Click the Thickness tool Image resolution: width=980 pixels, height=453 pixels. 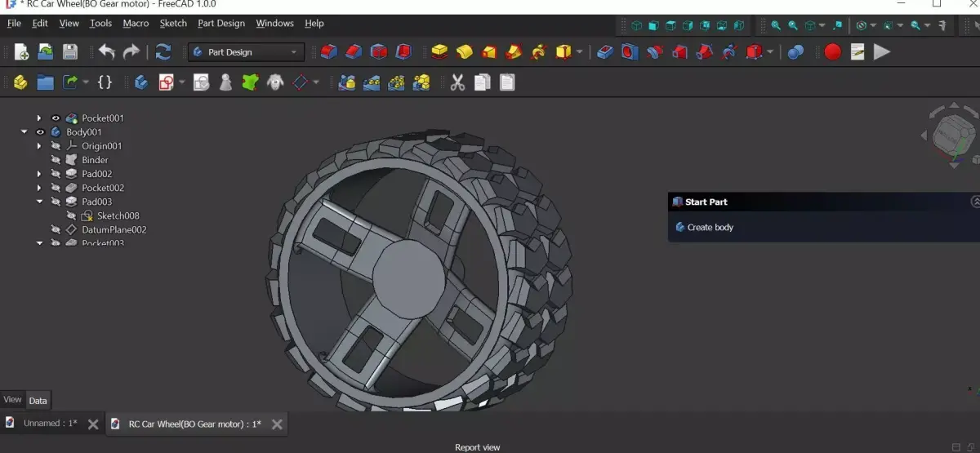403,52
